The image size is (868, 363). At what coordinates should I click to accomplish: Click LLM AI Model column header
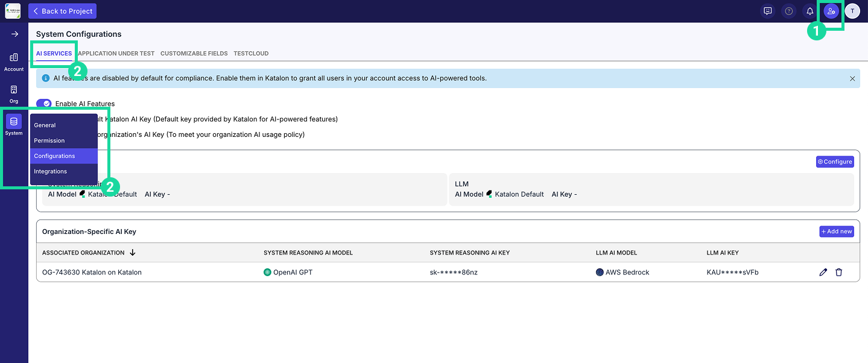tap(616, 253)
